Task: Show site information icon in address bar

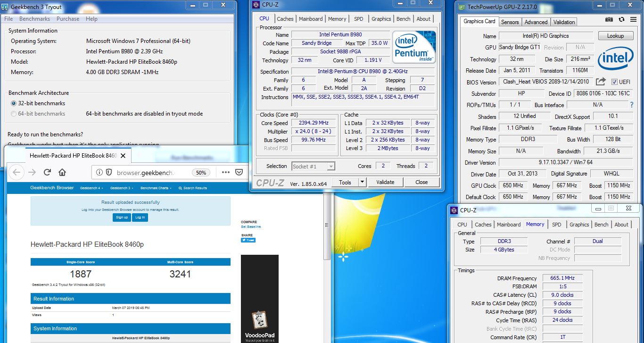Action: click(x=99, y=173)
